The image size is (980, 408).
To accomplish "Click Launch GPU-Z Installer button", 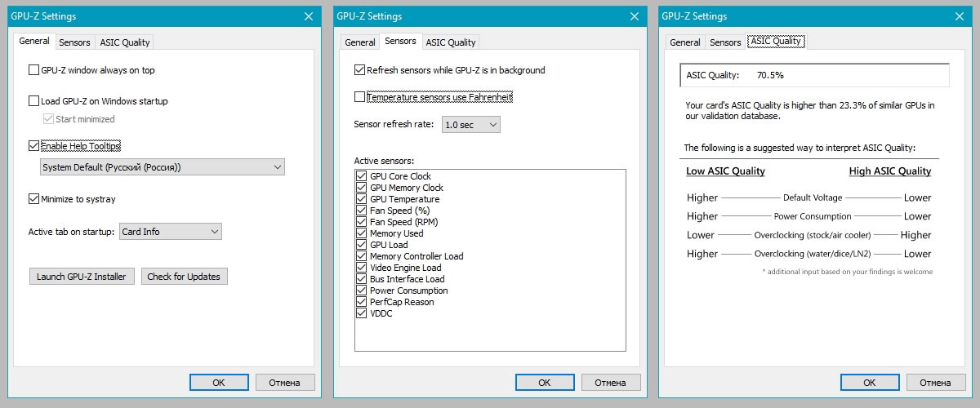I will pyautogui.click(x=82, y=277).
